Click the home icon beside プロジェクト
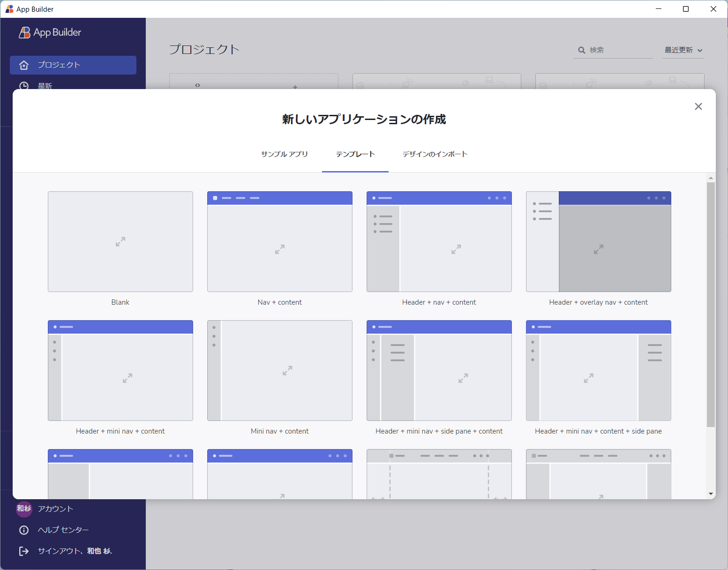The image size is (728, 570). [24, 65]
